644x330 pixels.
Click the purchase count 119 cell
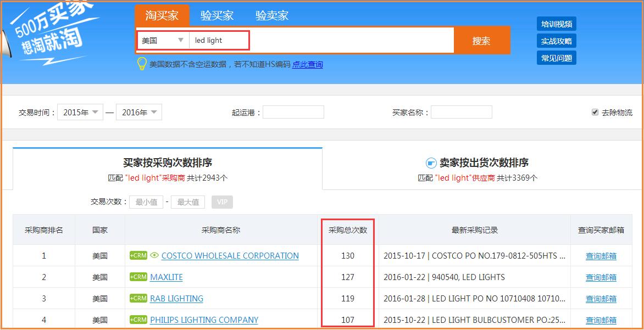348,298
